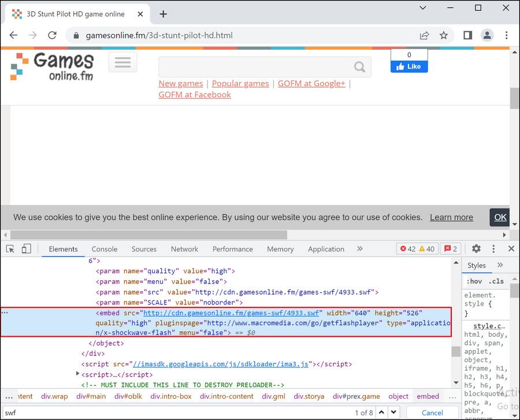
Task: Bookmark this page with the star icon
Action: 444,35
